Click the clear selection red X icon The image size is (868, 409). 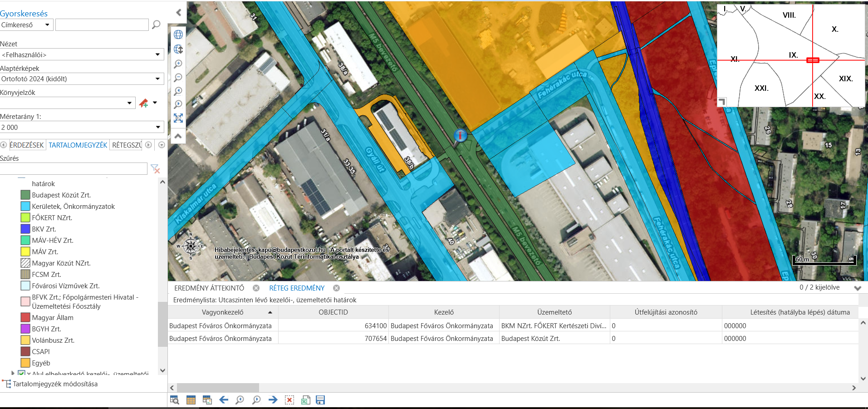click(289, 400)
